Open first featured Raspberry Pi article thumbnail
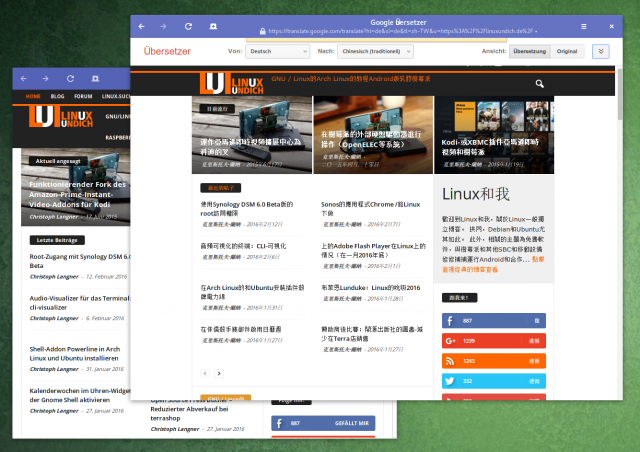 [252, 135]
